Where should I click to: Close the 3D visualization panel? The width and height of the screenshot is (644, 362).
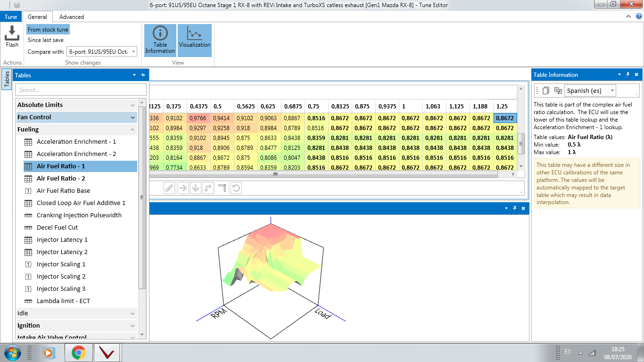523,208
